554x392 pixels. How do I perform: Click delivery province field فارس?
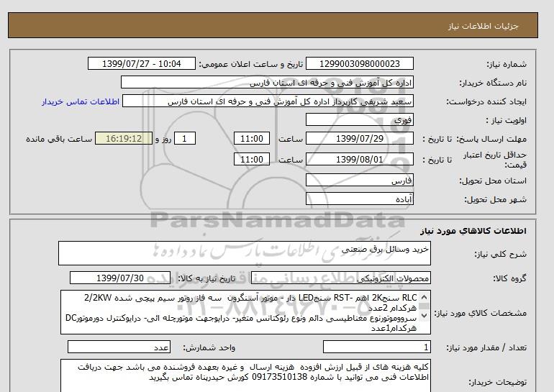point(359,181)
